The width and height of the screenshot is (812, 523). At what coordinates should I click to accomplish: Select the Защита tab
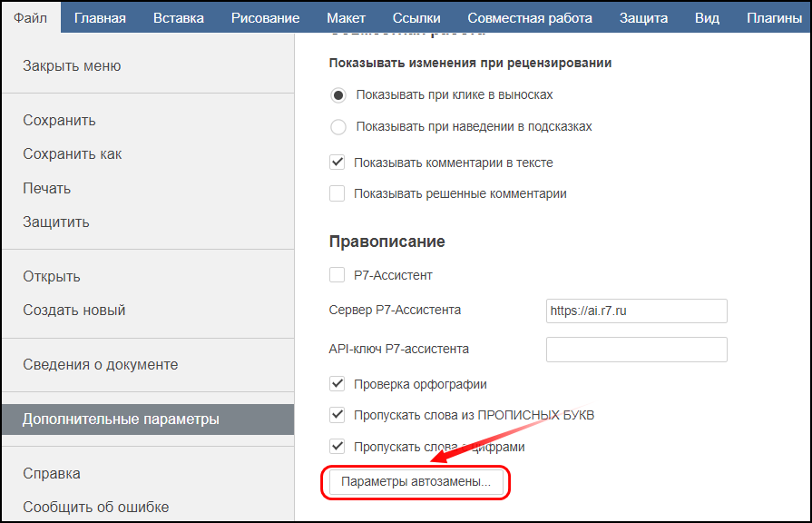coord(643,17)
